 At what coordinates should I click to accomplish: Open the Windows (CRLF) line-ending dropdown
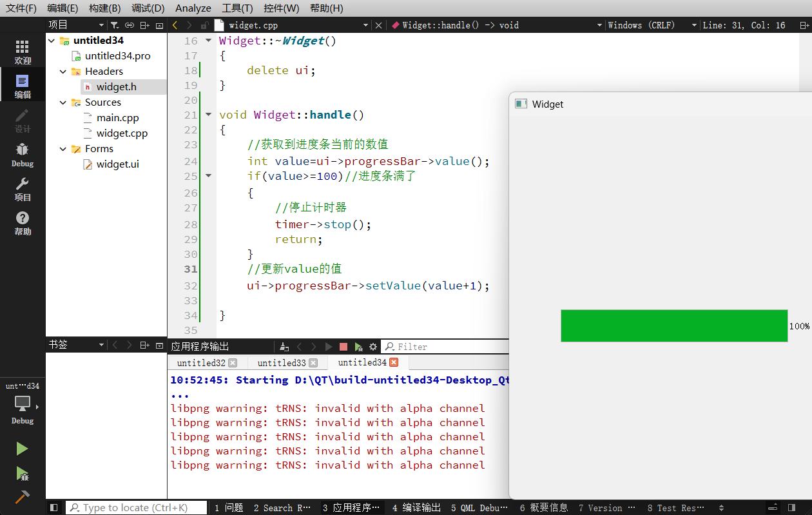click(652, 25)
